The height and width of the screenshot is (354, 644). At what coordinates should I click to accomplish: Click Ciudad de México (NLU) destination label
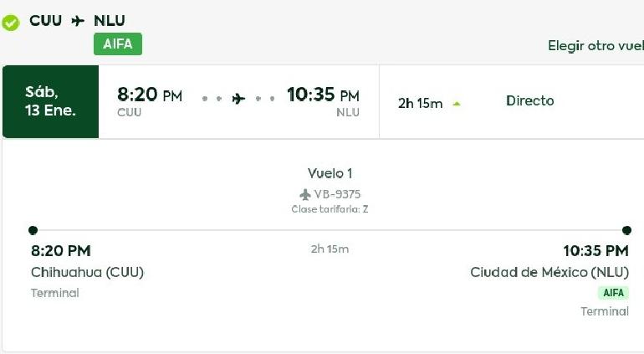click(549, 272)
